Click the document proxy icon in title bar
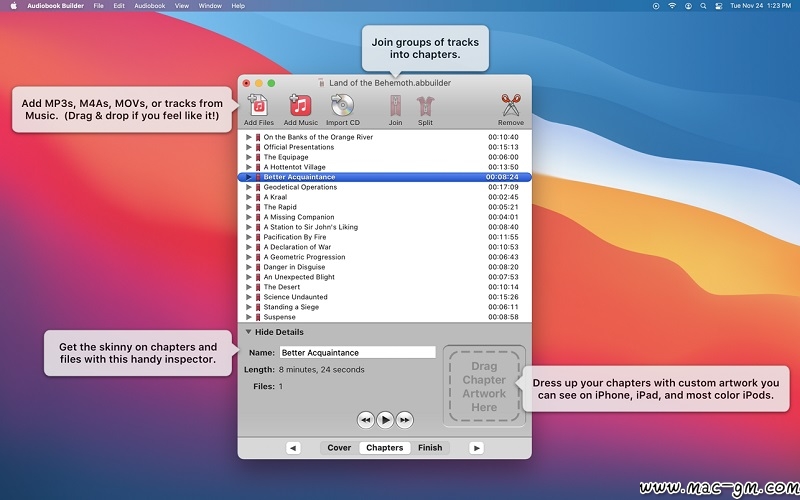Screen dimensions: 800x500 tap(321, 83)
